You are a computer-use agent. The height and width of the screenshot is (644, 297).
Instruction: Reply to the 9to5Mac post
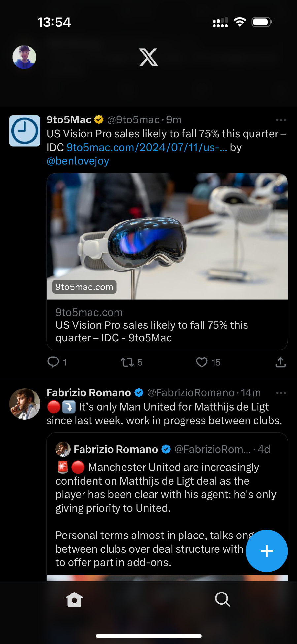pyautogui.click(x=53, y=362)
